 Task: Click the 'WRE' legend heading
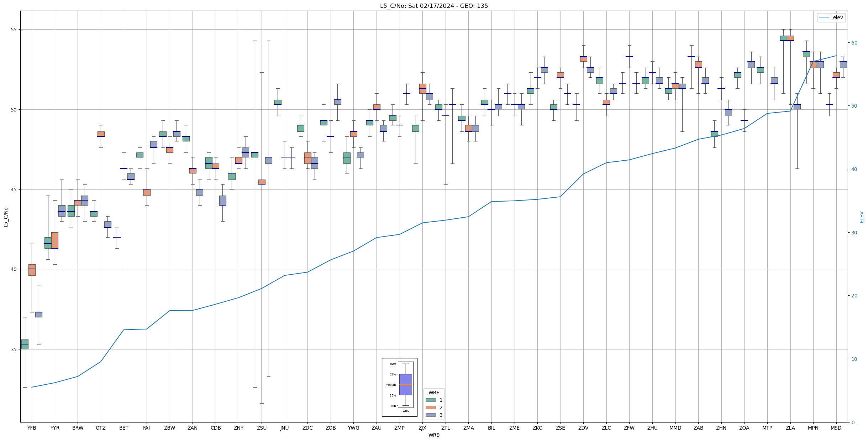434,393
